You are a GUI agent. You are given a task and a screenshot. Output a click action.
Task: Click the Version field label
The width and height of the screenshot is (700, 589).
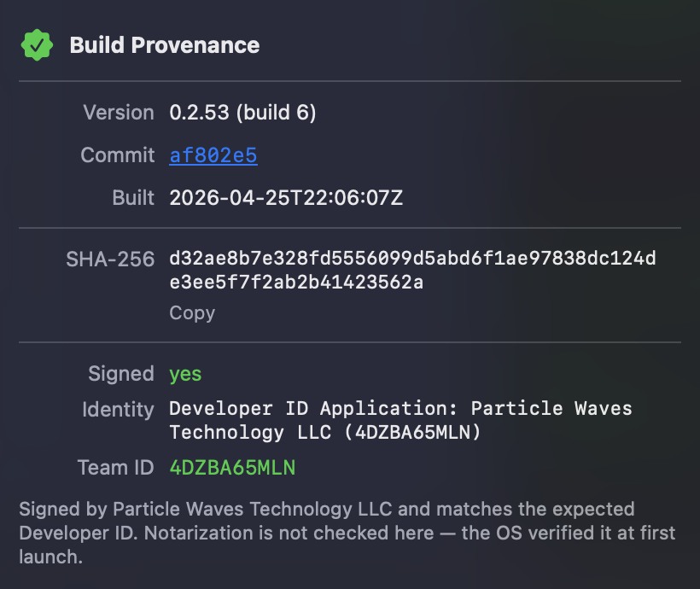click(119, 113)
